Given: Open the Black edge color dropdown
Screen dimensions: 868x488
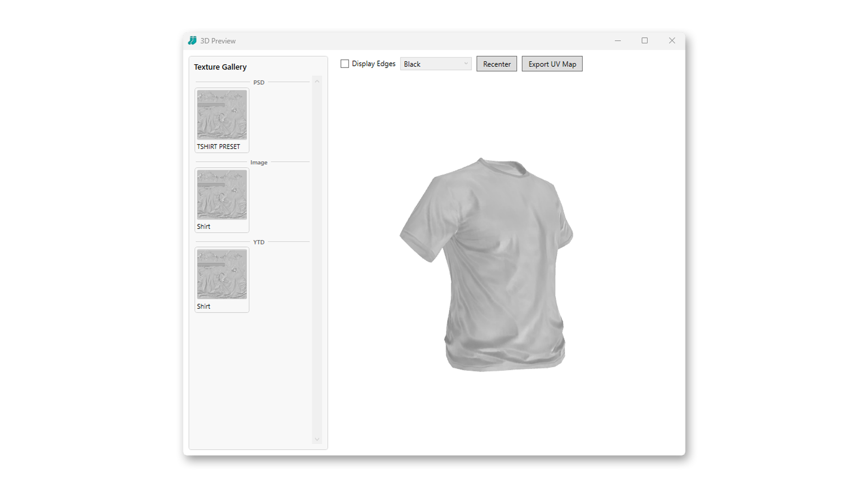Looking at the screenshot, I should (434, 64).
